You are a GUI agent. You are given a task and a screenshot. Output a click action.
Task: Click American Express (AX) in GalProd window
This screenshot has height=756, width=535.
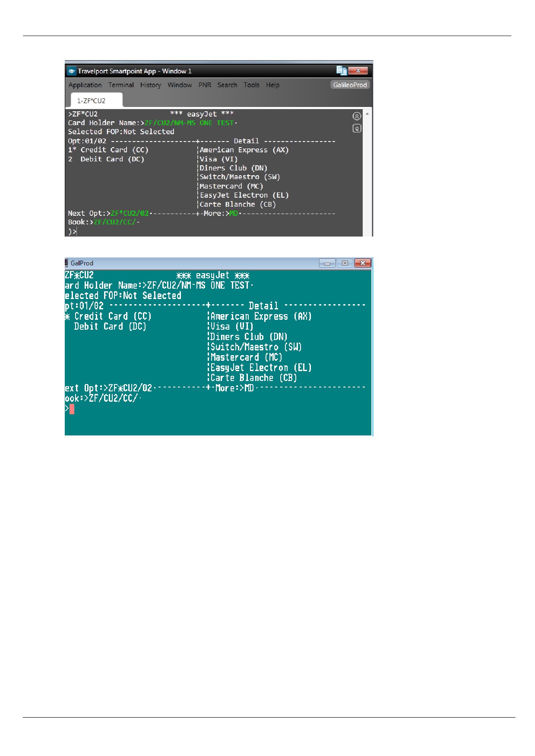(x=261, y=316)
